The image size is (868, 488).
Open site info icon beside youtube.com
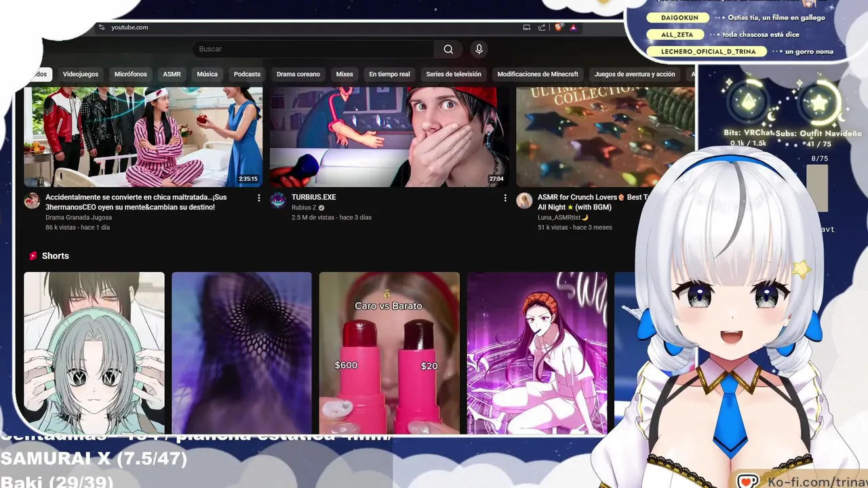(101, 27)
